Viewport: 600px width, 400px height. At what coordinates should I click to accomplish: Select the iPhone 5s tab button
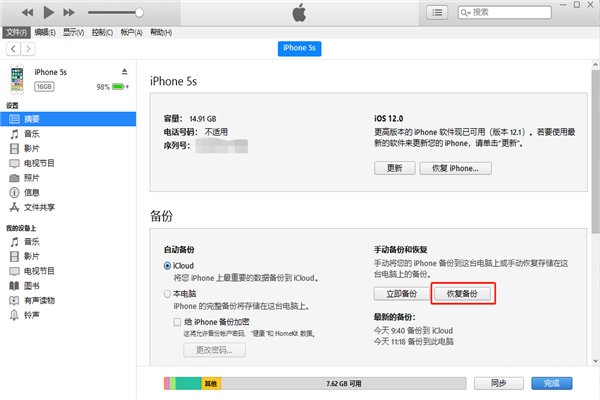point(299,48)
